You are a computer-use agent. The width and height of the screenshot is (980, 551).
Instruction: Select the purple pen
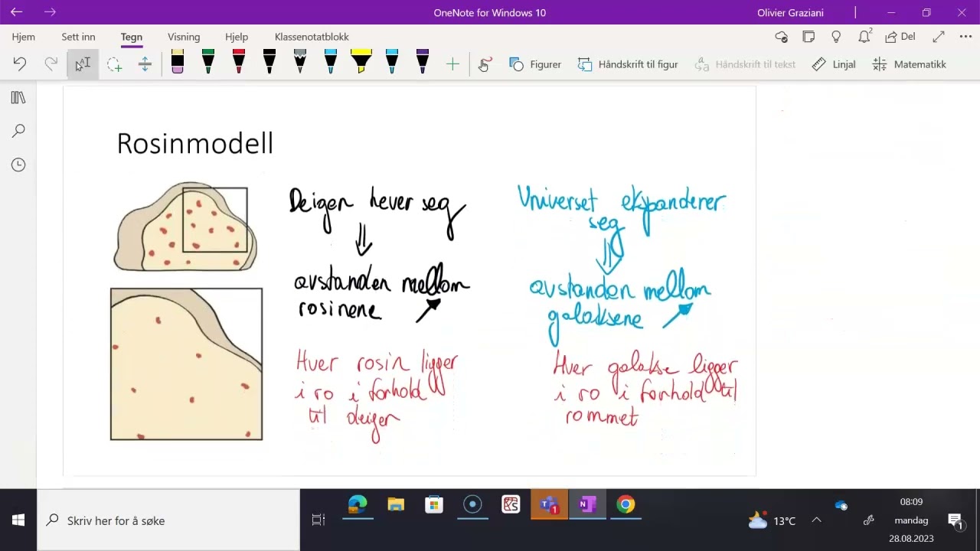[423, 62]
